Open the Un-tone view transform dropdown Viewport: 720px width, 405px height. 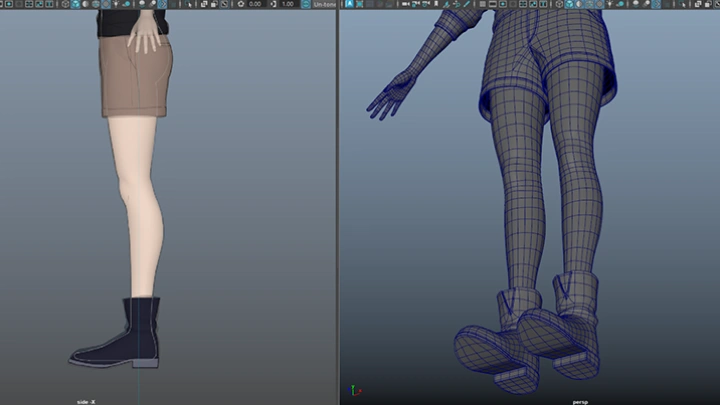(x=325, y=4)
